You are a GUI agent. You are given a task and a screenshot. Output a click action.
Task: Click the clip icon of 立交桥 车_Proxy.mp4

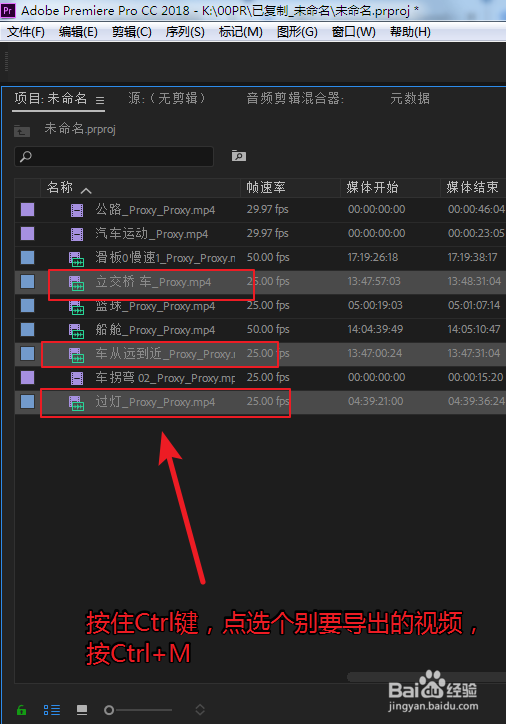76,283
